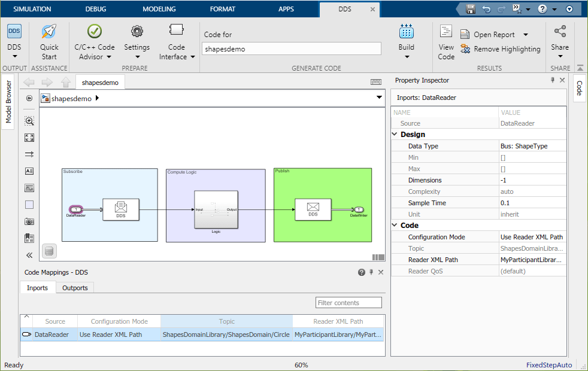Screen dimensions: 588x371
Task: Open Code Mappings help icon
Action: click(362, 272)
